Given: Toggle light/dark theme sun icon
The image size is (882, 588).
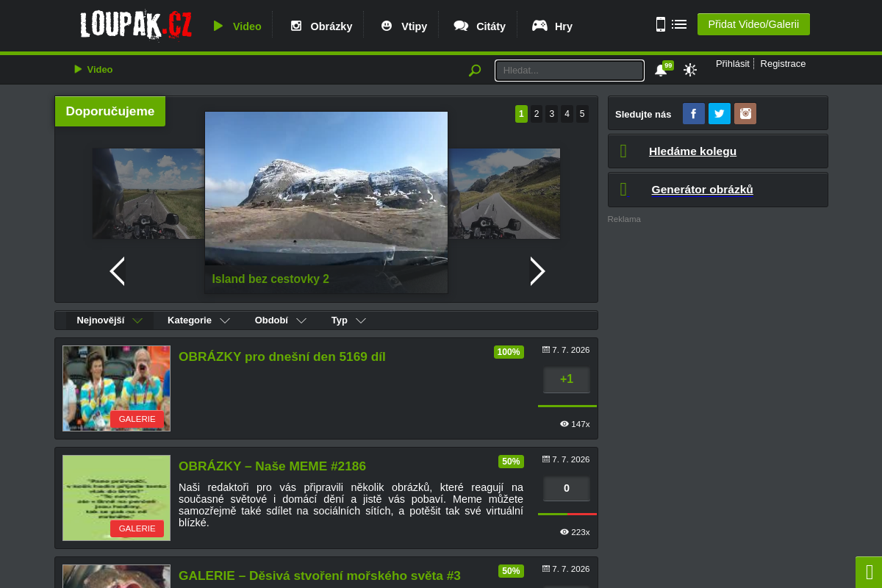Looking at the screenshot, I should coord(690,70).
